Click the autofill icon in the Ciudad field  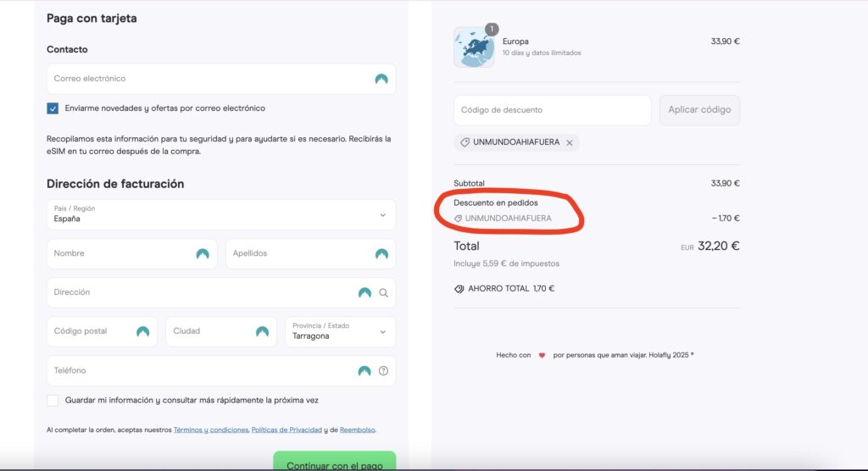click(263, 331)
